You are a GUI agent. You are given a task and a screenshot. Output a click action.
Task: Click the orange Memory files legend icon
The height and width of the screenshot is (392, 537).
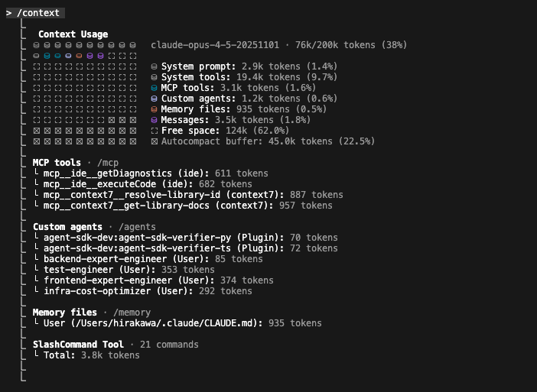[x=155, y=109]
